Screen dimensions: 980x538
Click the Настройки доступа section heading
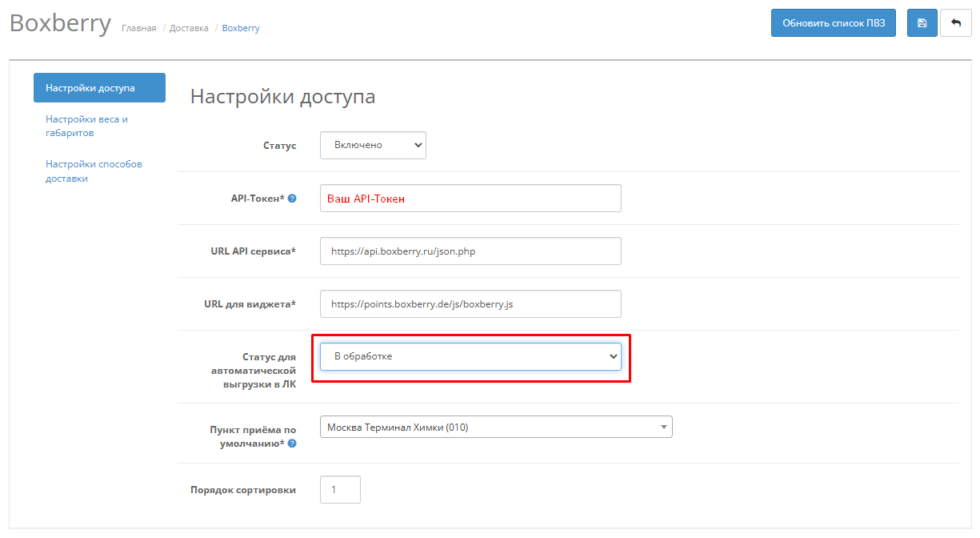click(x=282, y=97)
